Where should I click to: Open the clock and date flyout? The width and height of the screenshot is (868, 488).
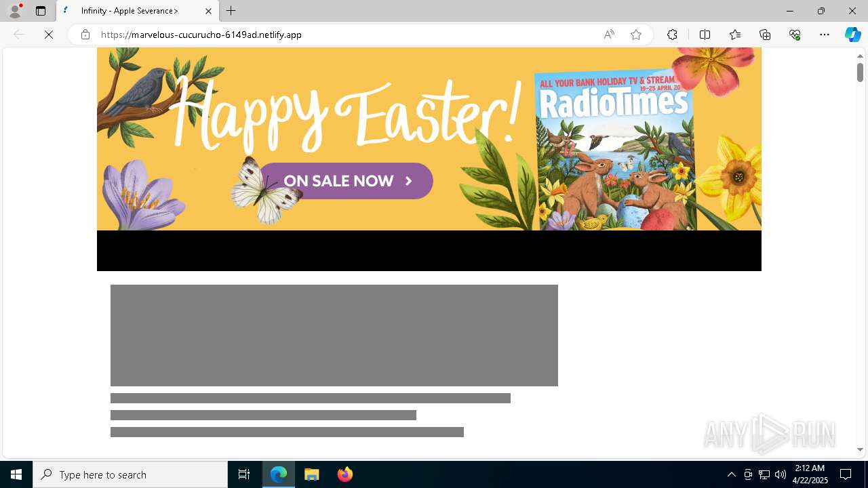(x=810, y=474)
